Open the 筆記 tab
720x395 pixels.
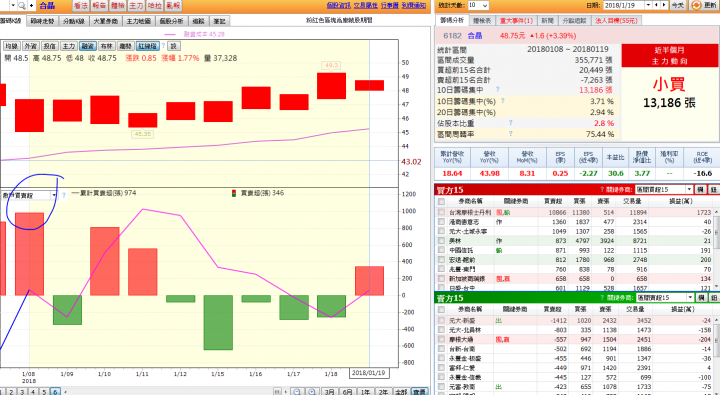pyautogui.click(x=219, y=21)
